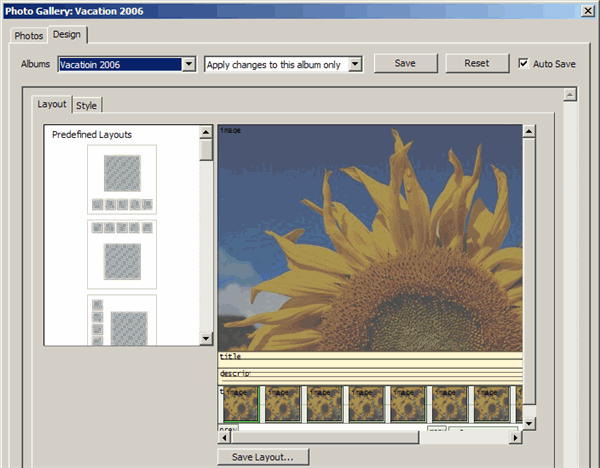600x468 pixels.
Task: Select the third sunflower thumbnail in strip
Action: tap(325, 404)
